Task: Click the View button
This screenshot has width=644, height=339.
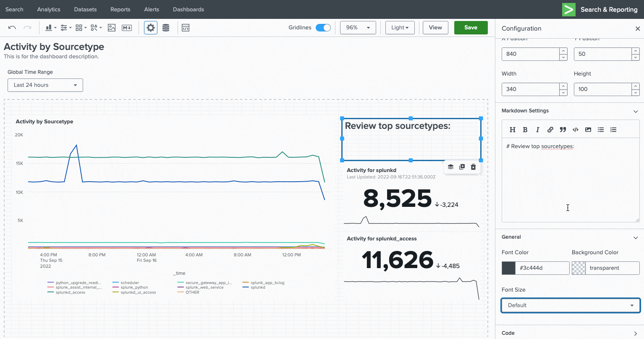Action: point(435,27)
